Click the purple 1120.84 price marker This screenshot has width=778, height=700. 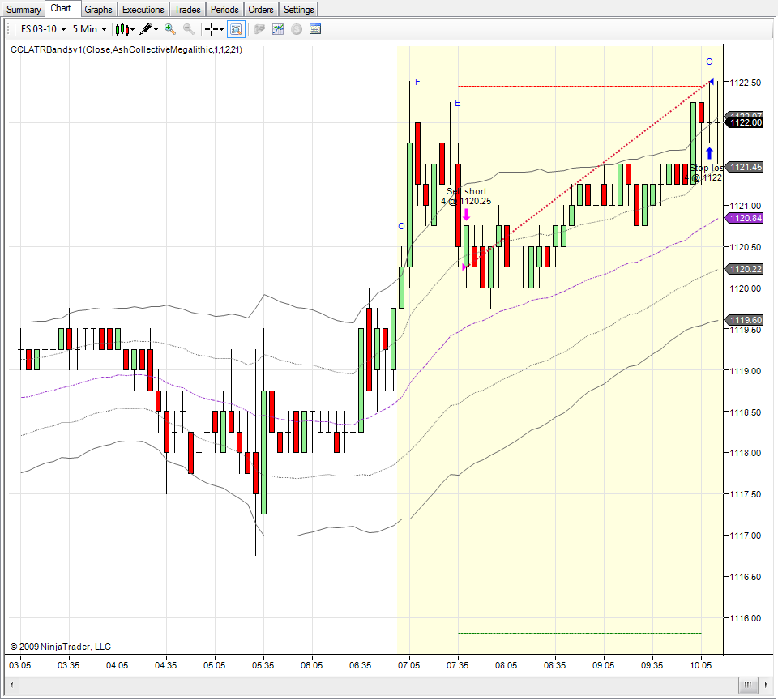(744, 218)
